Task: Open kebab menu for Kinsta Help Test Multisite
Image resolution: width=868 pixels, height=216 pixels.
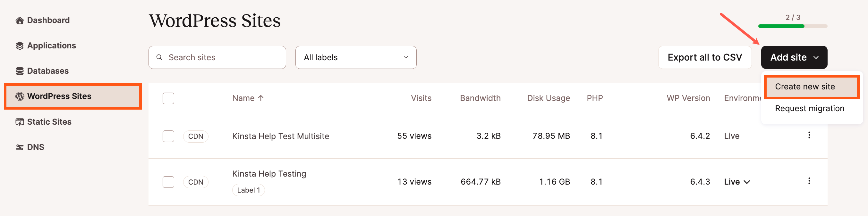Action: tap(809, 135)
